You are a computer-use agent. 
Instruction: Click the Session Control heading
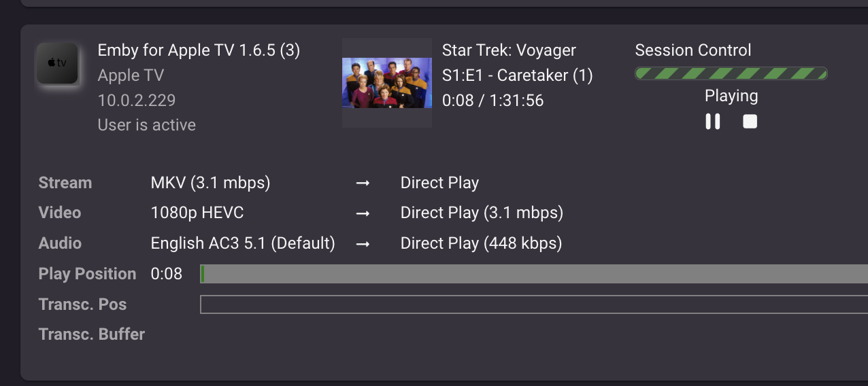coord(692,50)
